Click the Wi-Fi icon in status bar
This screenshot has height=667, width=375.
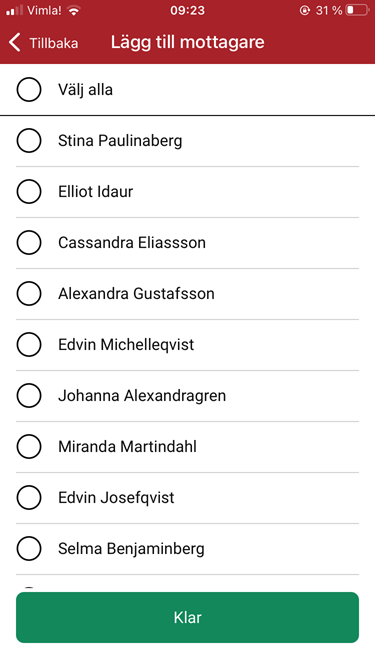[74, 11]
